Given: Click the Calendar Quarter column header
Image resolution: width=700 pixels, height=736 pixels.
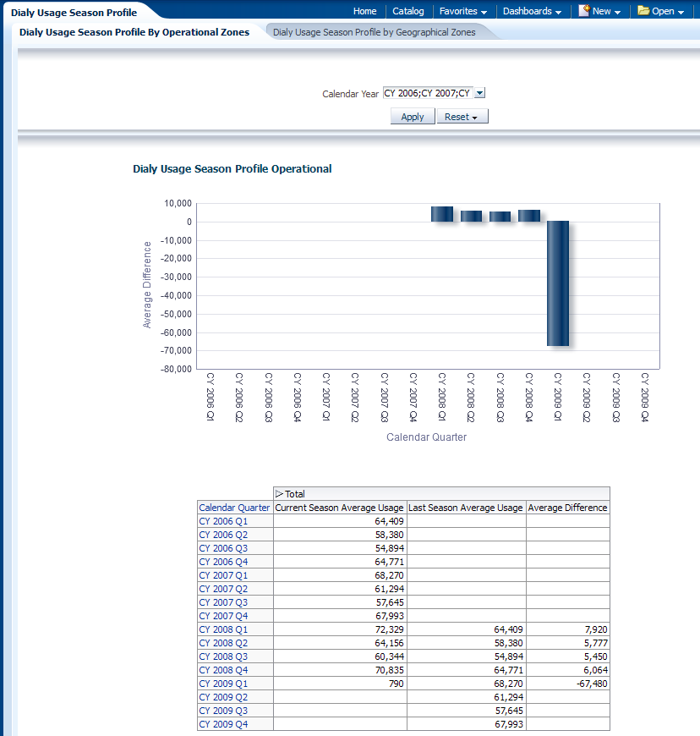Looking at the screenshot, I should [234, 508].
